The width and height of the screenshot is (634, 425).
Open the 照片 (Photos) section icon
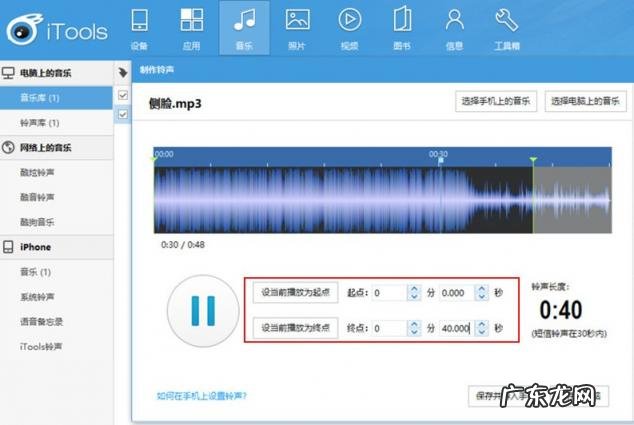[297, 22]
